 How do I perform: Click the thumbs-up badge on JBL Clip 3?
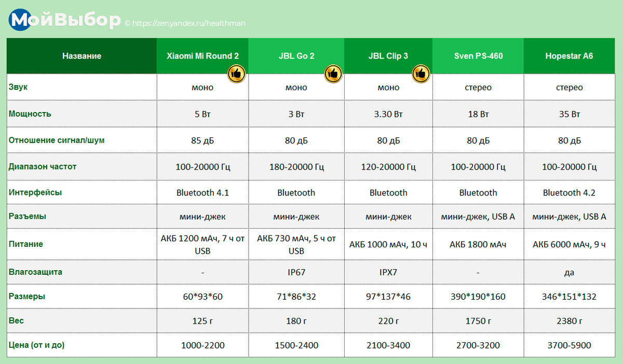coord(421,74)
